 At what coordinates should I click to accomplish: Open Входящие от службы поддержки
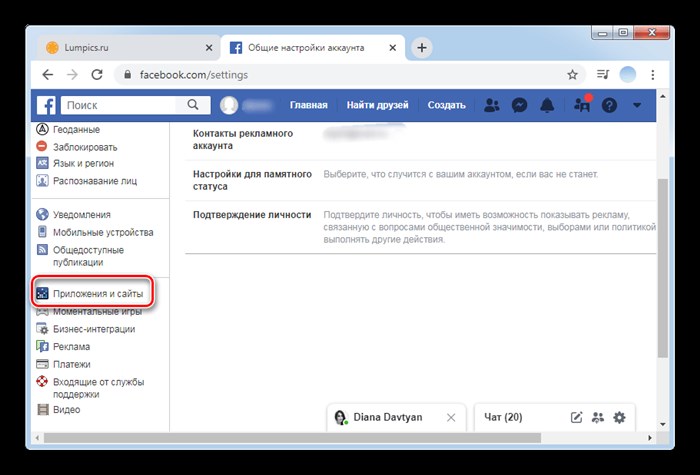tap(99, 388)
